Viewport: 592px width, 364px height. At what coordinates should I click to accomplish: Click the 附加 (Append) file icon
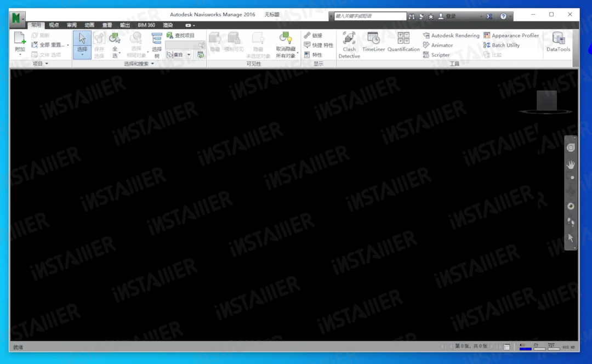tap(20, 38)
